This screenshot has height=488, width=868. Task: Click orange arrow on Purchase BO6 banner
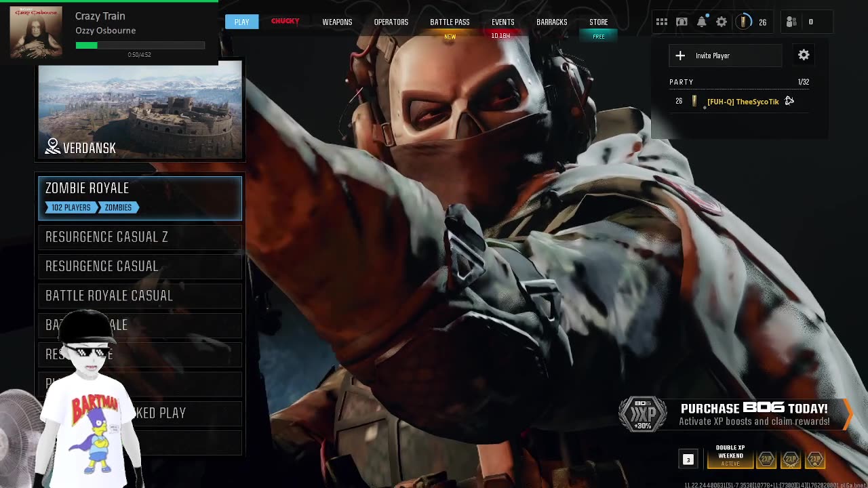tap(848, 413)
